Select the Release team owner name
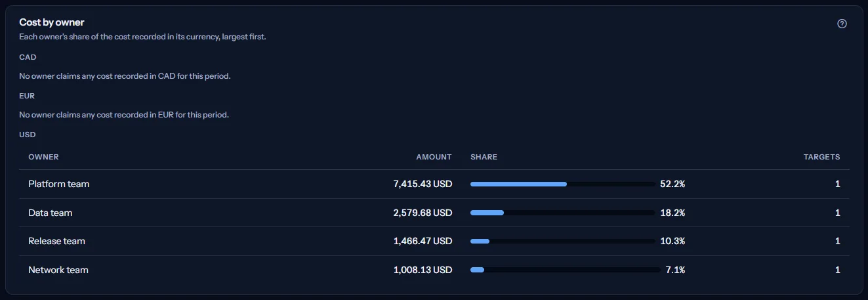This screenshot has height=300, width=868. 57,241
